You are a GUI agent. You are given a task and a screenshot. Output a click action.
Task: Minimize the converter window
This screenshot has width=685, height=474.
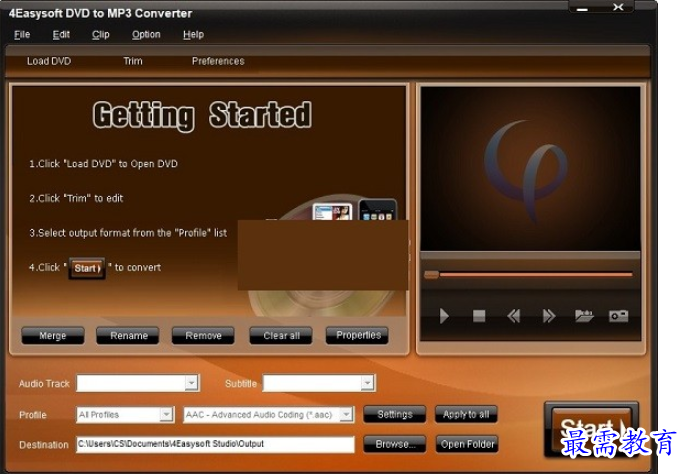582,8
